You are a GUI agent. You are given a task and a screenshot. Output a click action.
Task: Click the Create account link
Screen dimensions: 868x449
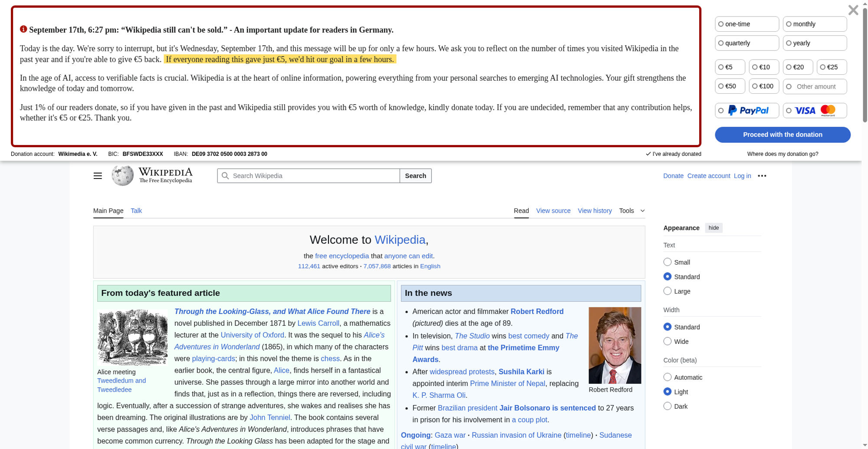point(709,176)
